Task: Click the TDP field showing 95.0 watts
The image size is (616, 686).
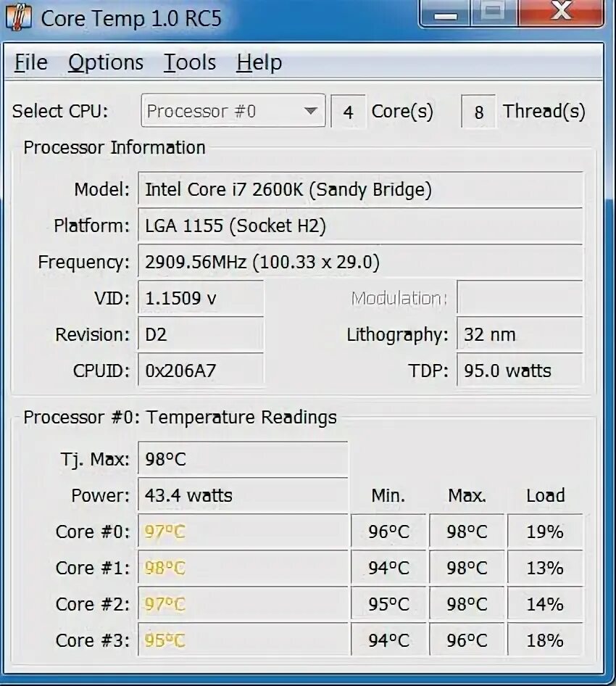Action: coord(520,371)
